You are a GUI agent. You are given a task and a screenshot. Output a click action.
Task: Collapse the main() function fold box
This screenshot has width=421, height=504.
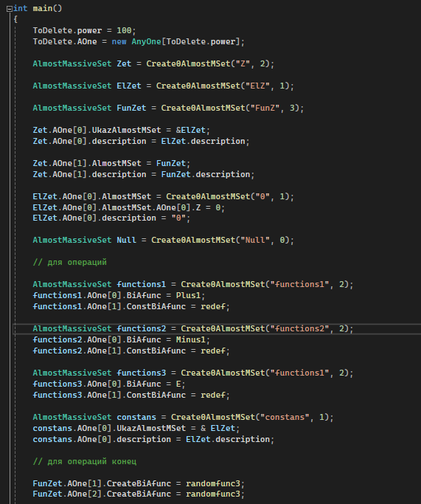(x=10, y=9)
